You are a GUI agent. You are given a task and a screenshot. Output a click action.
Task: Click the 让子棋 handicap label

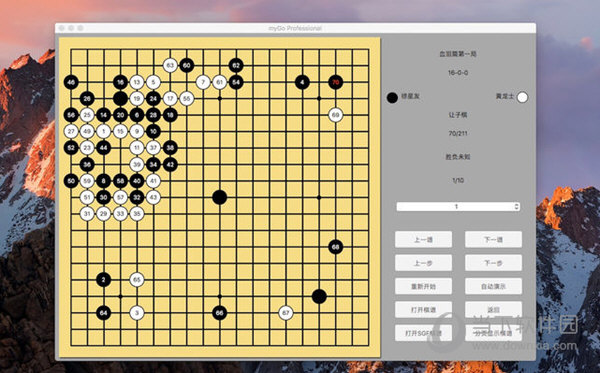pos(458,115)
